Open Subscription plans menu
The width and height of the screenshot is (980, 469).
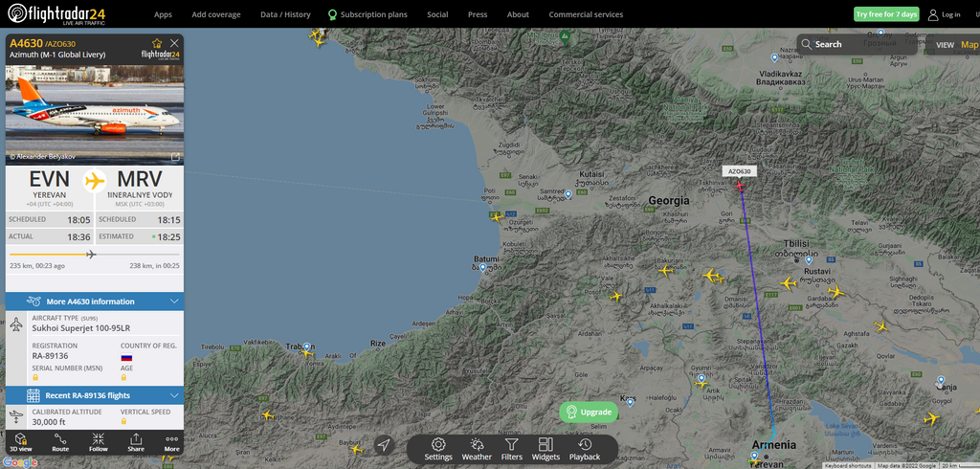(367, 14)
